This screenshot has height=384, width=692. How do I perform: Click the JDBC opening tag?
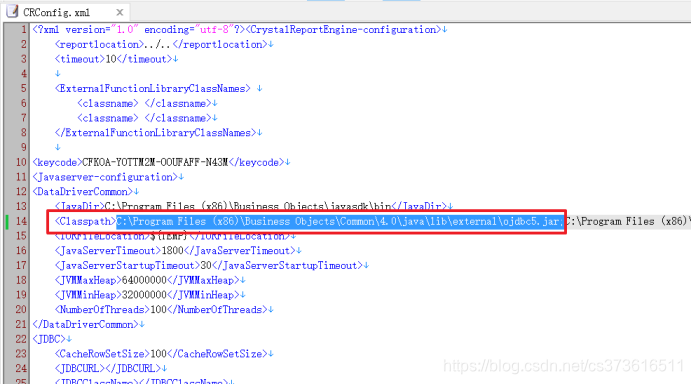(x=49, y=339)
